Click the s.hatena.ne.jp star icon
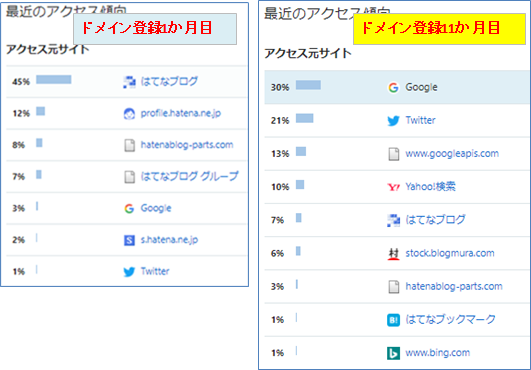 click(x=129, y=240)
